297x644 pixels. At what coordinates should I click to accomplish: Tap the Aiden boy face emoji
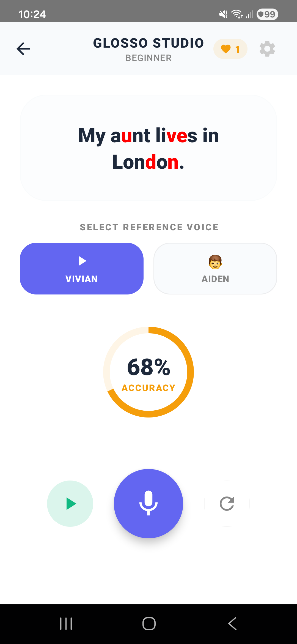tap(215, 262)
